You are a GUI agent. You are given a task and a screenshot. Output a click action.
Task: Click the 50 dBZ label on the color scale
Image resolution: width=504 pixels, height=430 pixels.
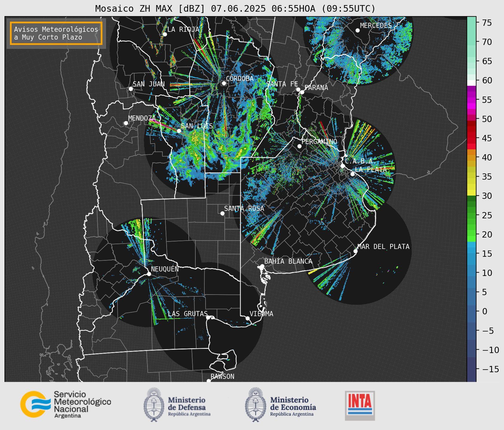point(487,119)
